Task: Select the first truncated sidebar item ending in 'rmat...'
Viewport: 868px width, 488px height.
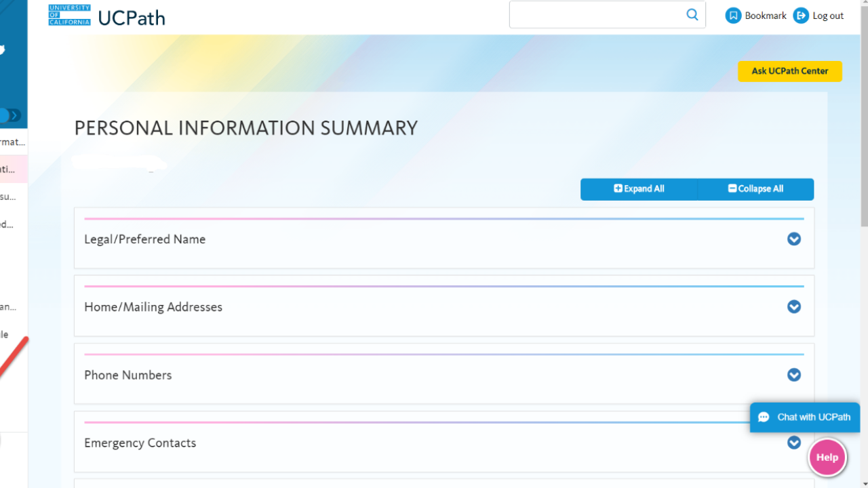Action: tap(13, 142)
